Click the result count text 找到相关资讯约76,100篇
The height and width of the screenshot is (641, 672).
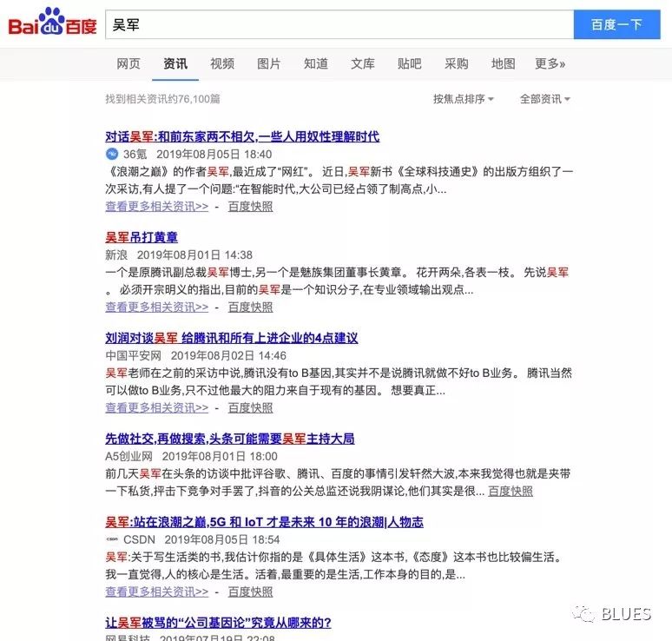[163, 99]
